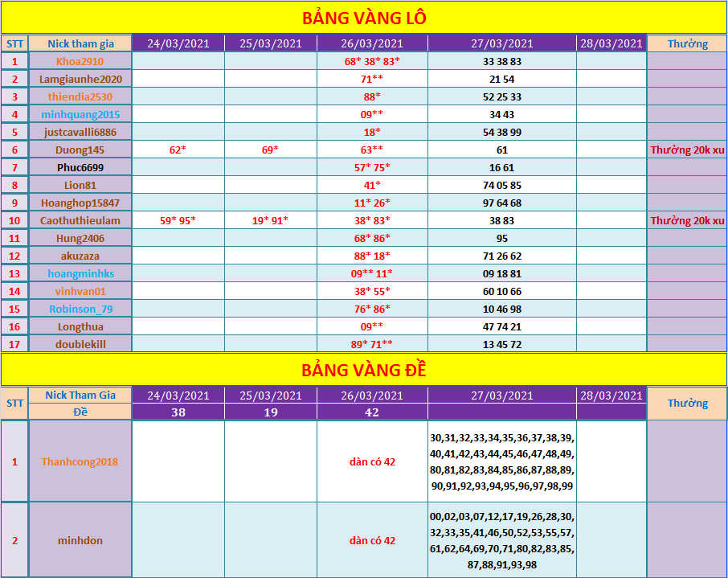Click cell '11* 26*'
The height and width of the screenshot is (578, 728).
tap(372, 203)
